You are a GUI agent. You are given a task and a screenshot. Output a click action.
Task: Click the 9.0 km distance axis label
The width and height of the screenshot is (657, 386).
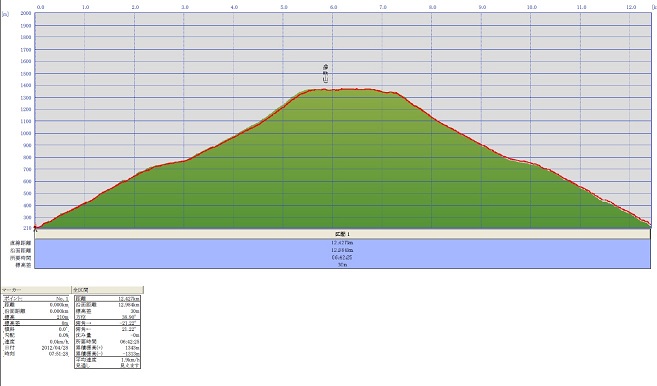[x=482, y=7]
